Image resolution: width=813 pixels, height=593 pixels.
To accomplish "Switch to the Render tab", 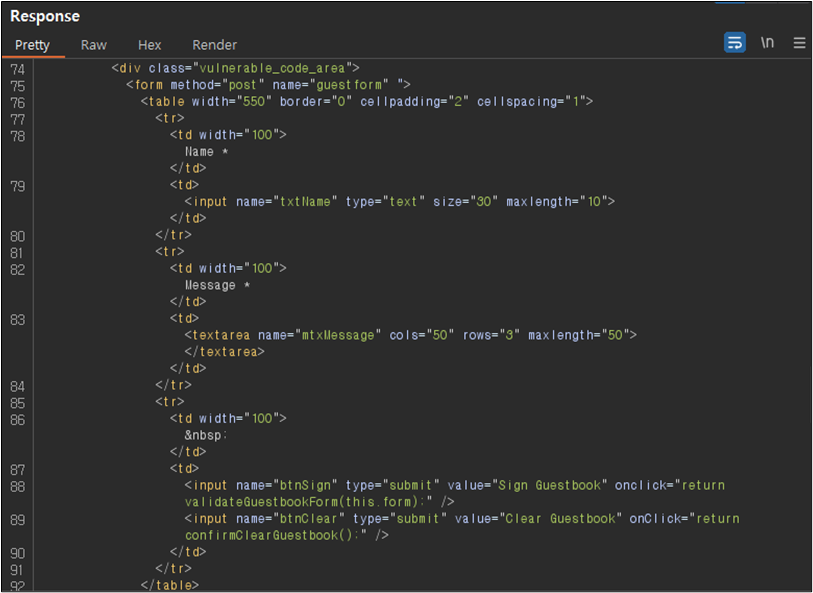I will [215, 45].
